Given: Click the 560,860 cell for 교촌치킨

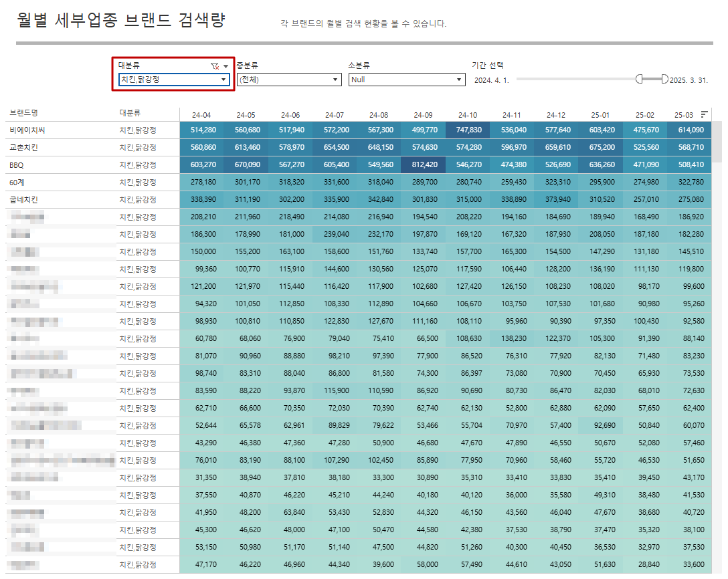Looking at the screenshot, I should (x=201, y=148).
